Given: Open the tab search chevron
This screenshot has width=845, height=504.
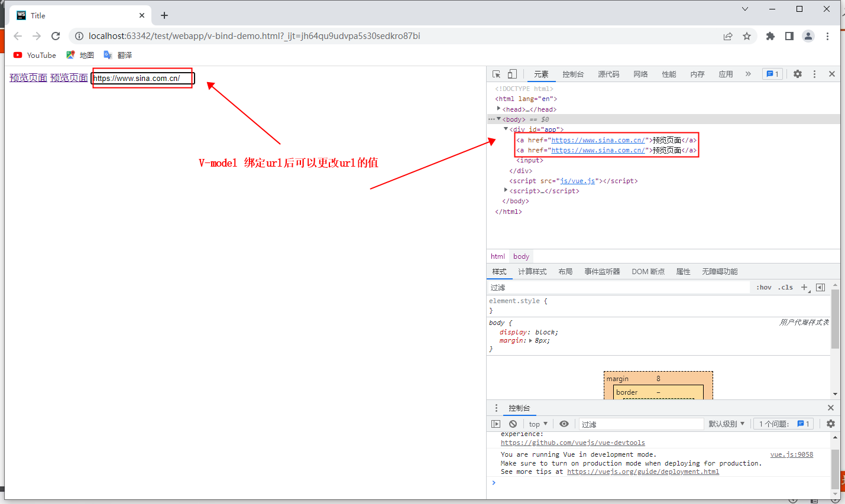Looking at the screenshot, I should tap(745, 9).
